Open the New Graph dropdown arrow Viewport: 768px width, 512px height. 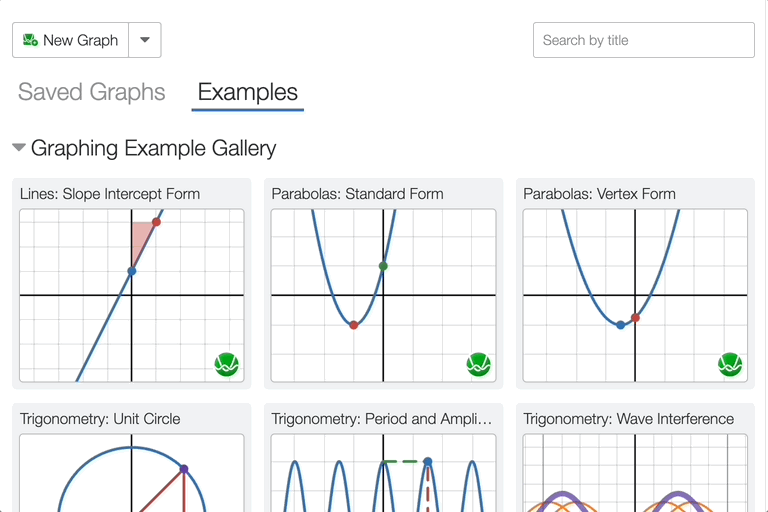145,40
